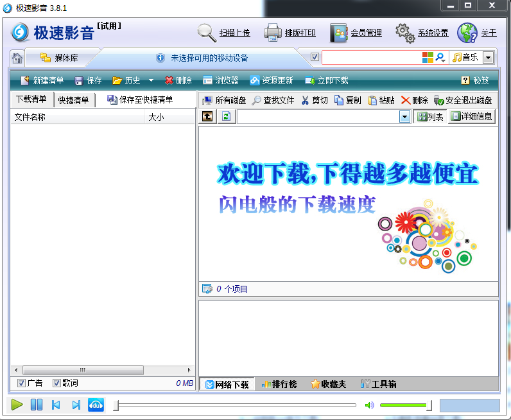
Task: Click 新建清单 new list button
Action: click(42, 80)
